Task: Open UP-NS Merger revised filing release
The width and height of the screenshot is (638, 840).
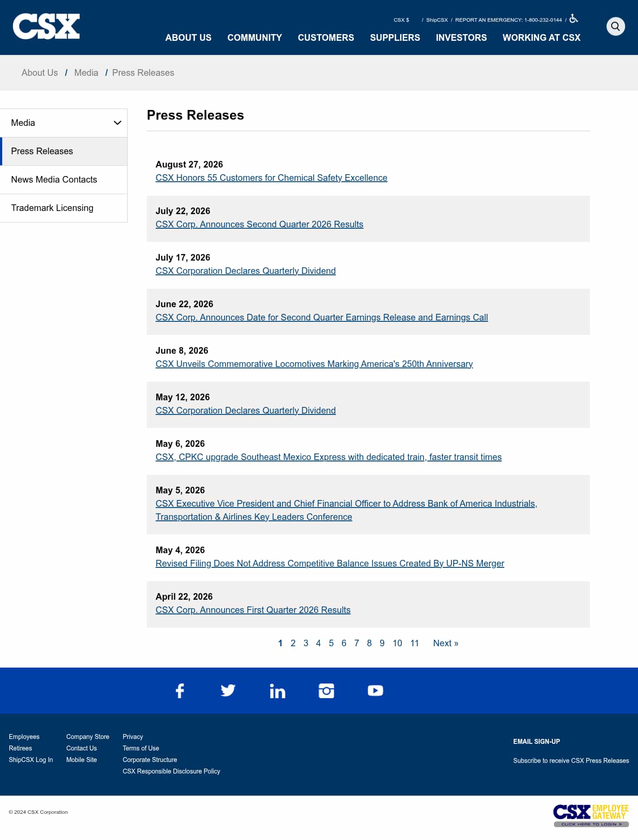Action: 330,563
